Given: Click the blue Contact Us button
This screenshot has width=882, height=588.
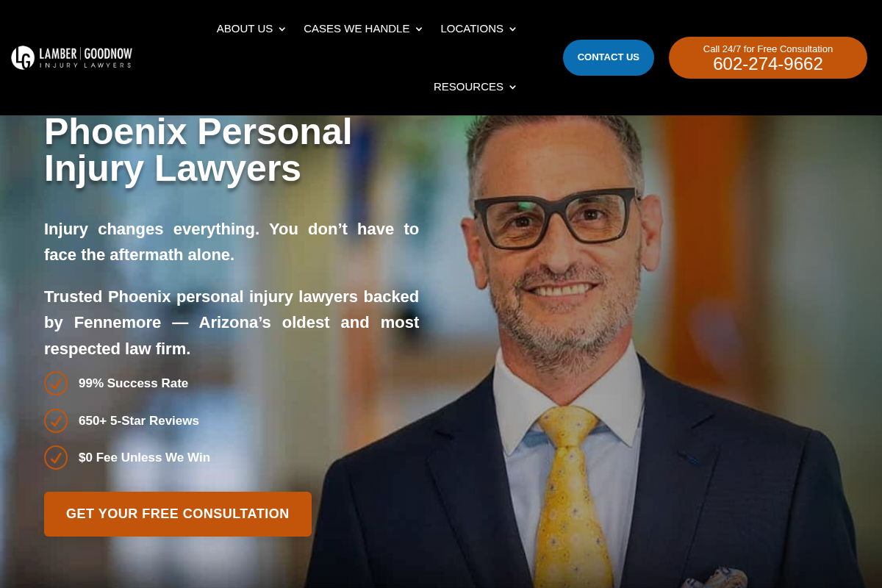Looking at the screenshot, I should point(609,57).
